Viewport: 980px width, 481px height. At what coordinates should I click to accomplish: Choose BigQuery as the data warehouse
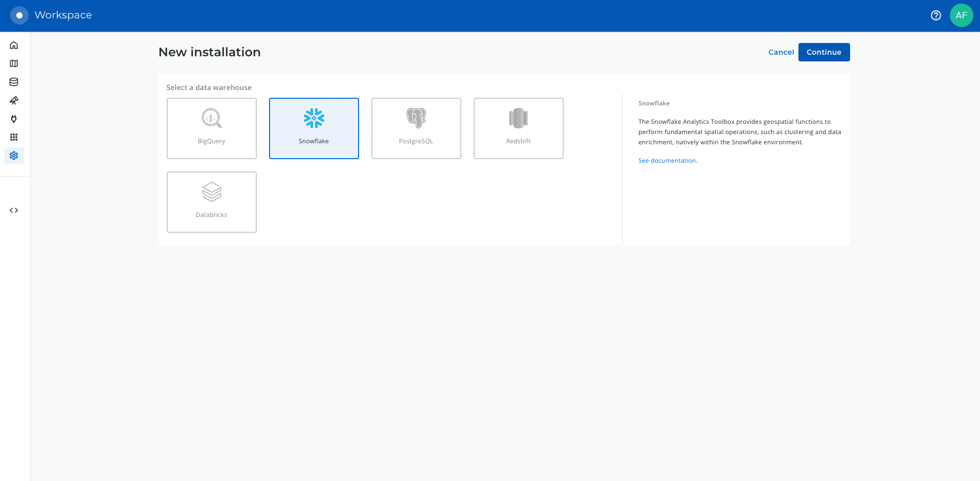point(212,128)
